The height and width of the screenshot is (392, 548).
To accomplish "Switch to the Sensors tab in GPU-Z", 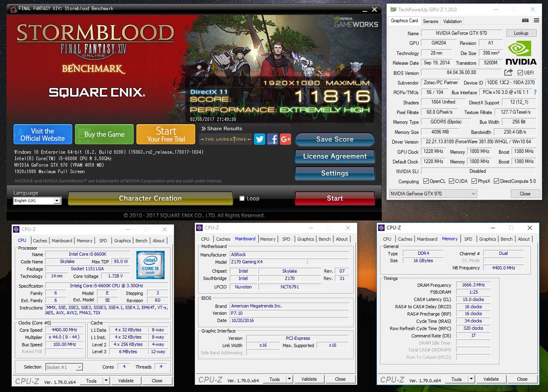I will point(430,21).
